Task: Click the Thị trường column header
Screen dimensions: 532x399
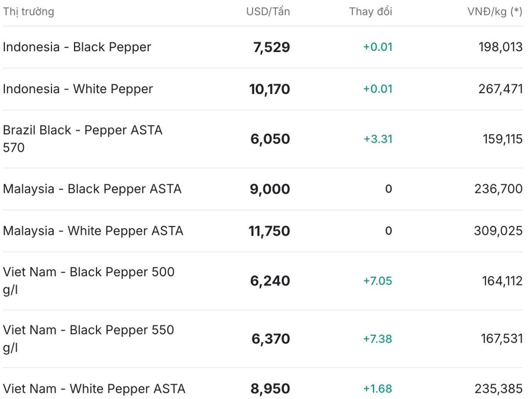Action: pos(29,12)
